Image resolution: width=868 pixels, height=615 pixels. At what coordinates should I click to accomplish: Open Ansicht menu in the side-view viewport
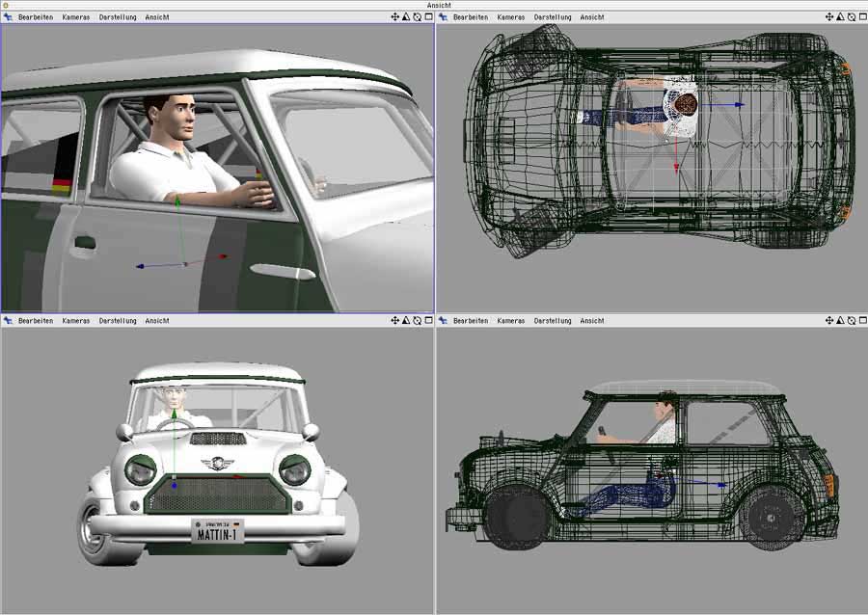click(x=592, y=321)
